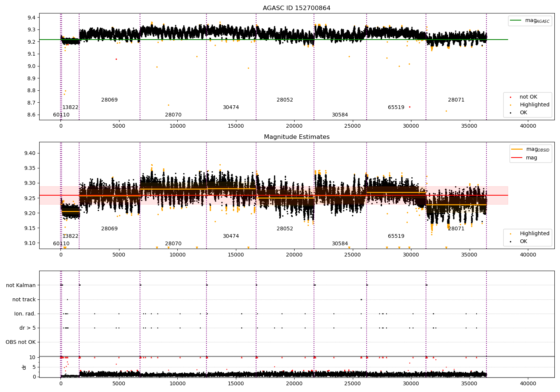This screenshot has width=560, height=392.
Task: Click the red 'mag' legend line
Action: click(x=517, y=158)
